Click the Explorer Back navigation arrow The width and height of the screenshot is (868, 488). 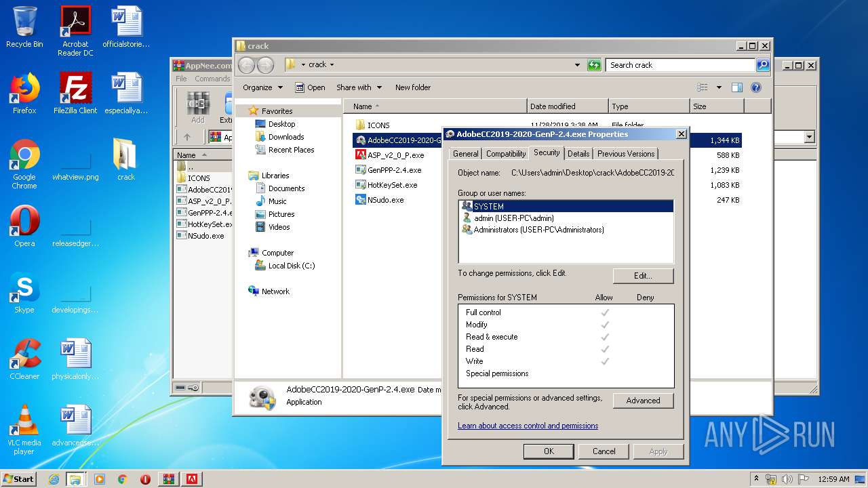(246, 65)
